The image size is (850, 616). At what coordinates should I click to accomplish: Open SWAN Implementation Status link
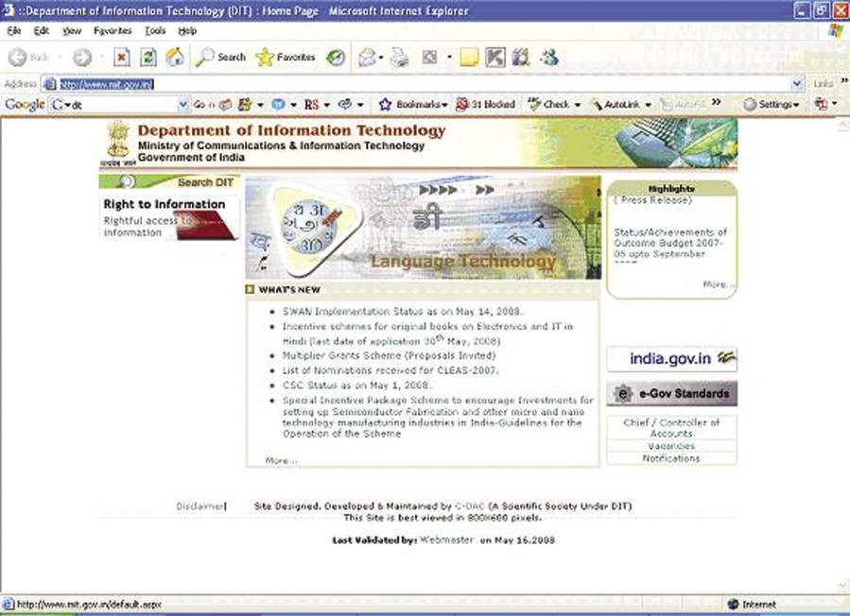click(404, 312)
